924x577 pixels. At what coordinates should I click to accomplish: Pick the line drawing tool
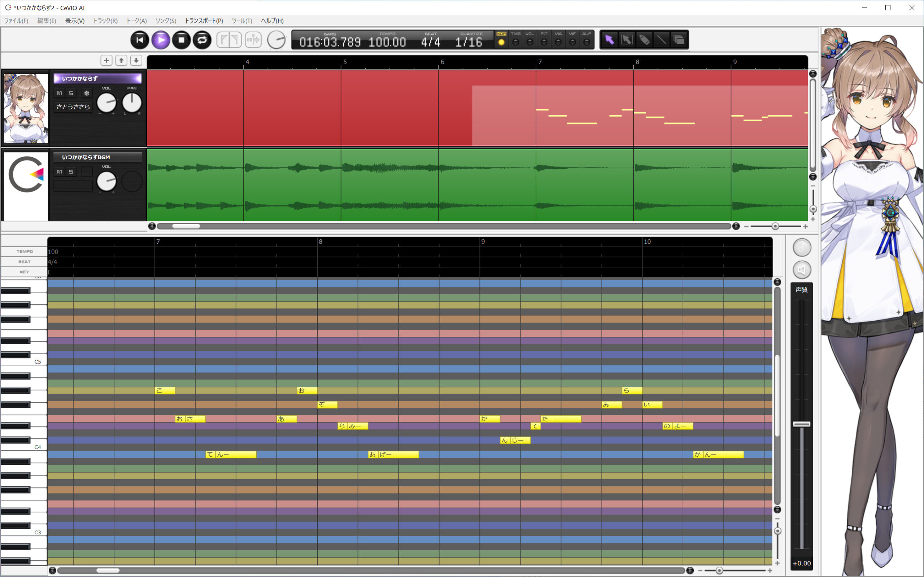(662, 40)
